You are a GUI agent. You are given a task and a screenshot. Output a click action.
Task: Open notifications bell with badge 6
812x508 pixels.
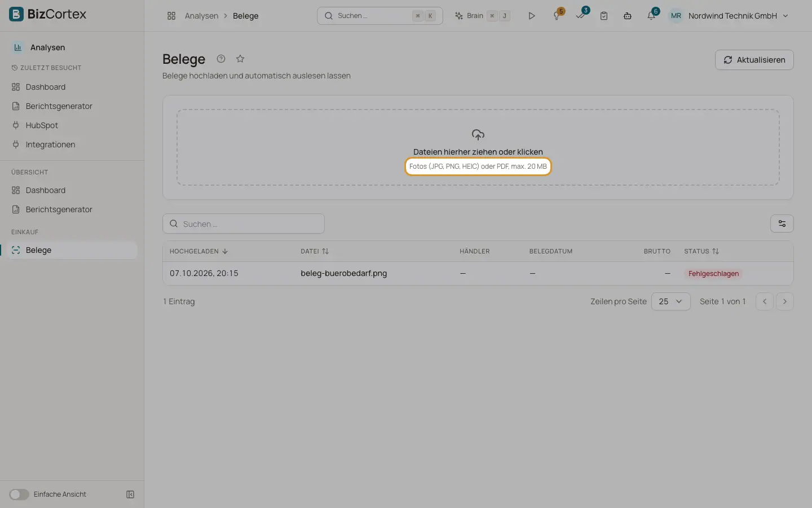(652, 15)
